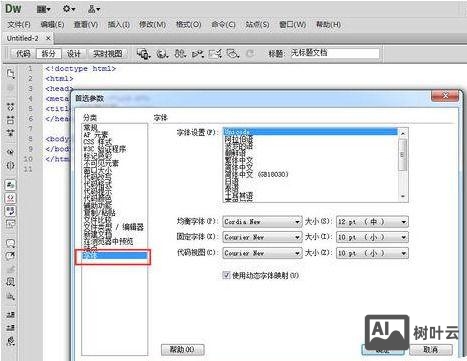Open the 站点(S) menu
Viewport: 467px width, 361px height.
click(257, 24)
